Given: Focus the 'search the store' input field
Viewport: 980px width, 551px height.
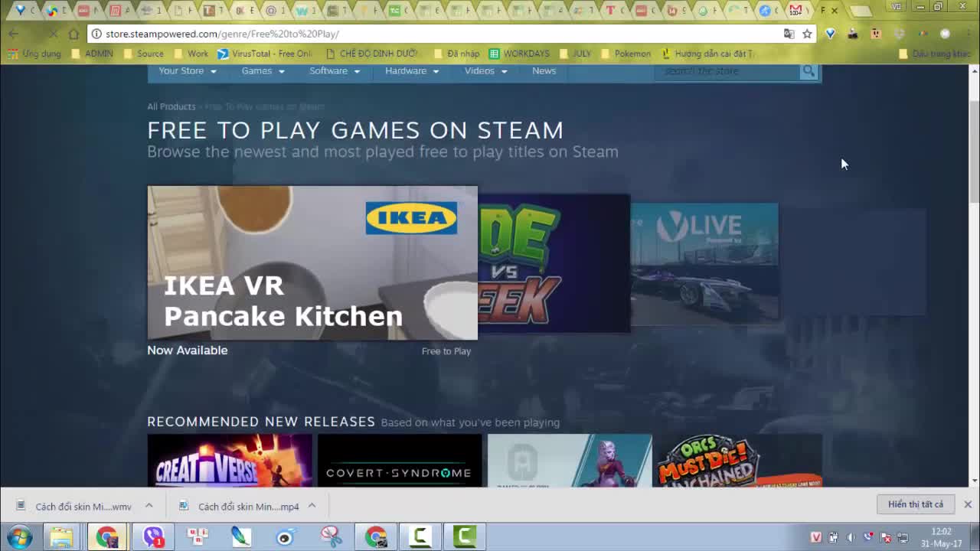Looking at the screenshot, I should (x=727, y=71).
